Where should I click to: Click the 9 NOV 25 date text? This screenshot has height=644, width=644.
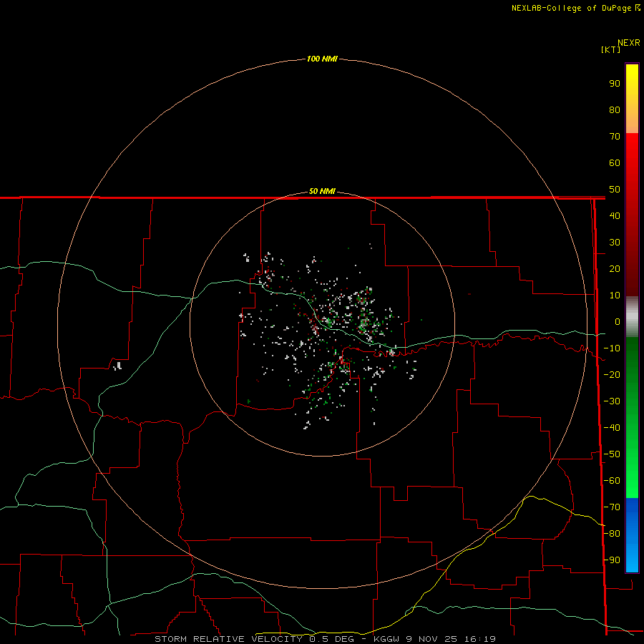(x=432, y=639)
